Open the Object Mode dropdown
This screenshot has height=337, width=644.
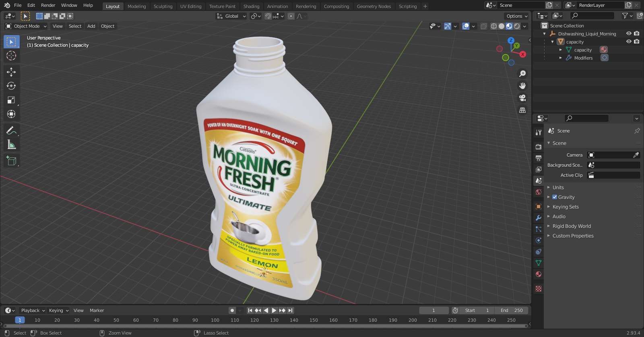pos(26,26)
